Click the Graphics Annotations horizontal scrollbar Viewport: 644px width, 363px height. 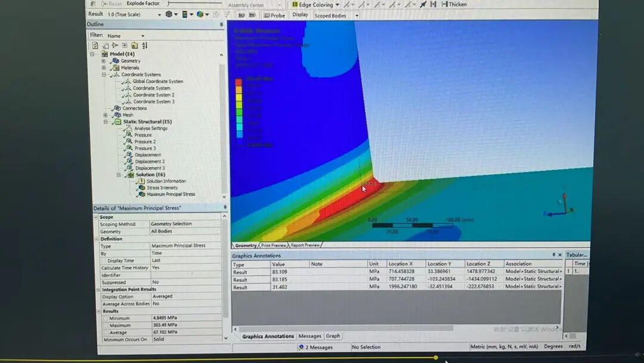(346, 329)
